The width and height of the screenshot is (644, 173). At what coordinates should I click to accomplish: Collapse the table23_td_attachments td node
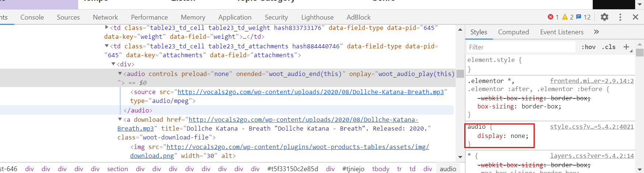[x=107, y=46]
